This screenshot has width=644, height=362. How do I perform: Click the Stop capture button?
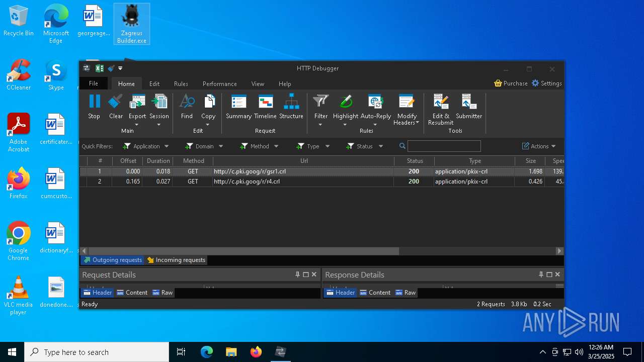pyautogui.click(x=94, y=107)
